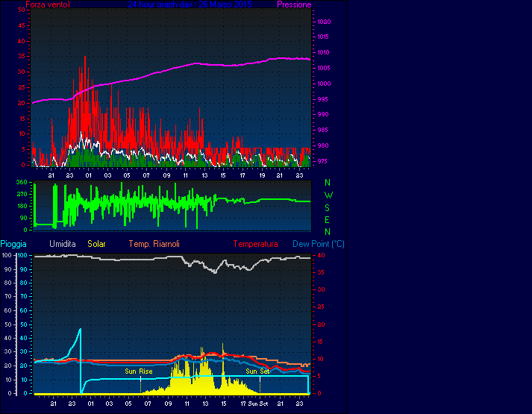Click the pressure axis value "1020"
This screenshot has width=532, height=414.
(x=324, y=22)
